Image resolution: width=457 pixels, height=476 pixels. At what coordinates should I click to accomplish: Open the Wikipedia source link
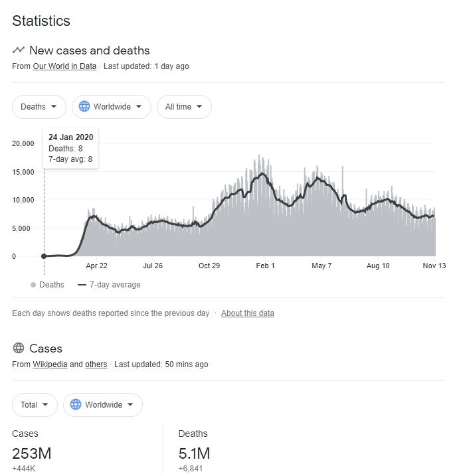coord(50,364)
